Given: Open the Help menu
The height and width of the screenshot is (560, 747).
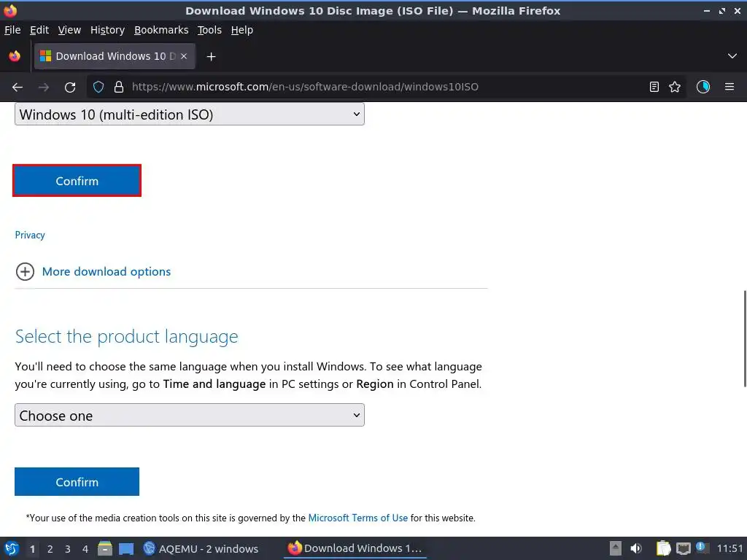Looking at the screenshot, I should click(x=242, y=30).
